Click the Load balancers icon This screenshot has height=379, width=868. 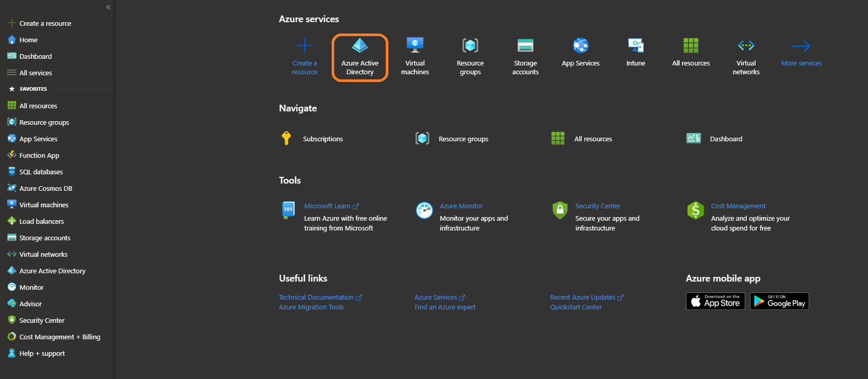[12, 221]
